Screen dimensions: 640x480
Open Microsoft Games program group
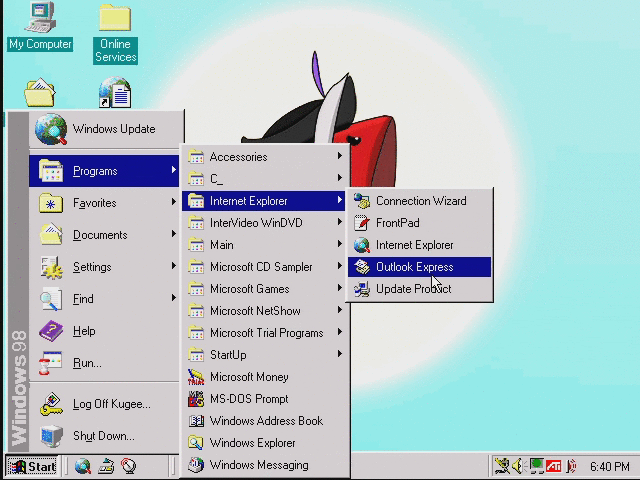coord(264,289)
